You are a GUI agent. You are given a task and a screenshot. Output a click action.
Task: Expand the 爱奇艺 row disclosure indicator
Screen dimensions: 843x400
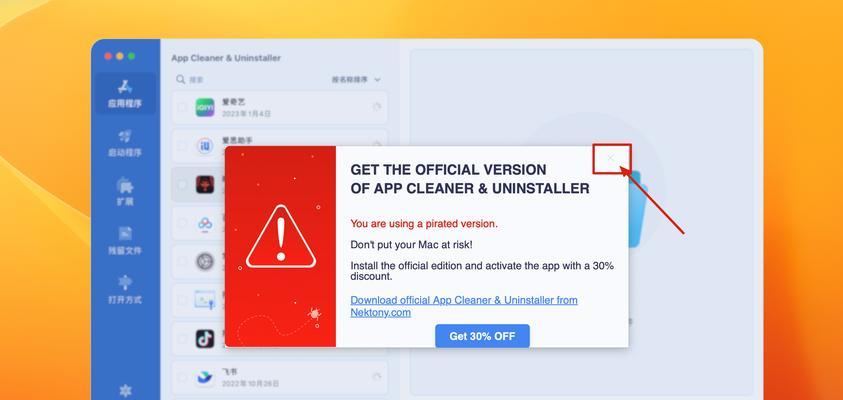(x=377, y=107)
